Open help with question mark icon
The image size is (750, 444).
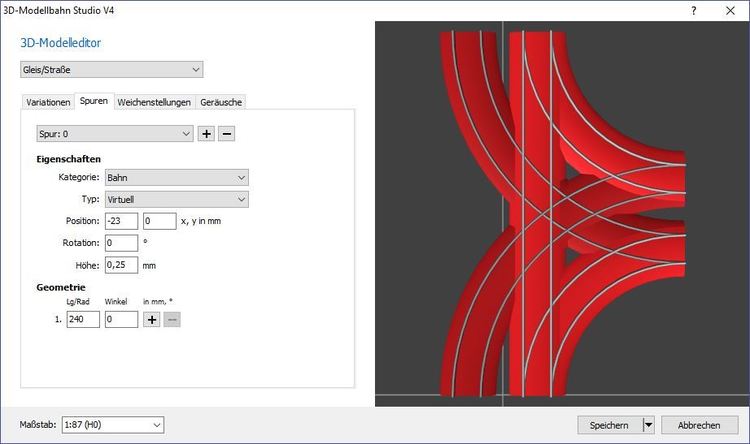pyautogui.click(x=694, y=11)
